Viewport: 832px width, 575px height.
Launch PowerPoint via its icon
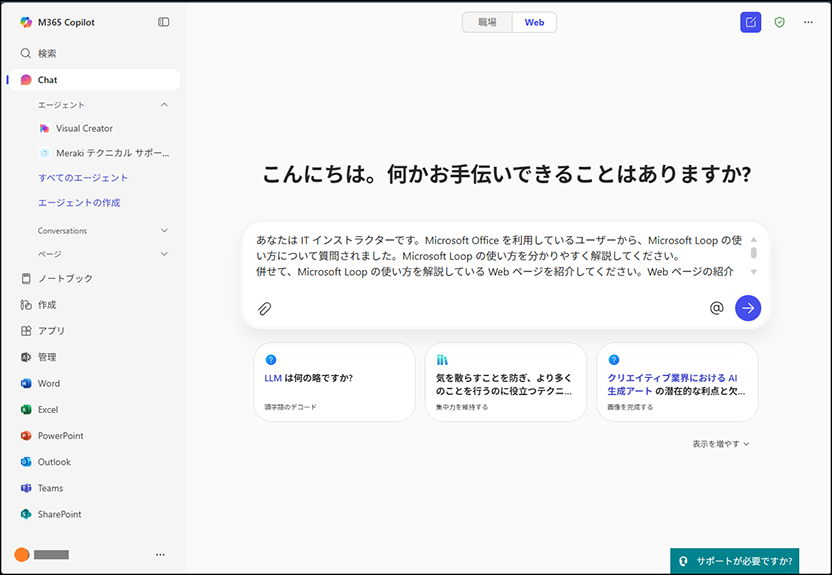pyautogui.click(x=26, y=435)
